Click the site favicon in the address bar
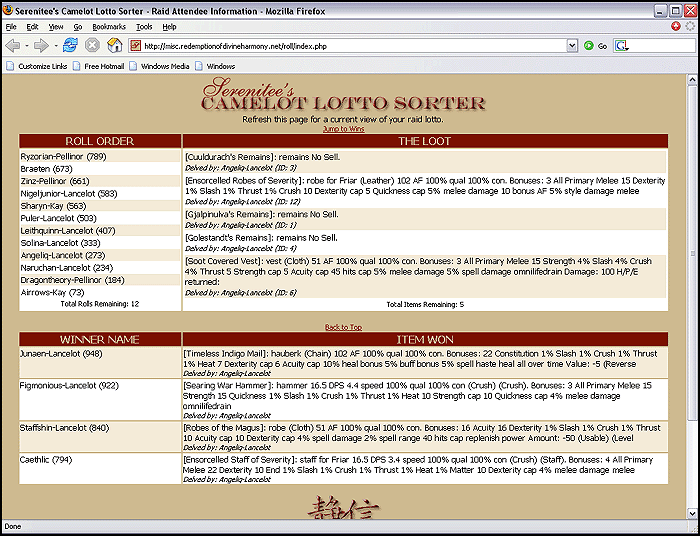This screenshot has height=536, width=700. tap(136, 45)
